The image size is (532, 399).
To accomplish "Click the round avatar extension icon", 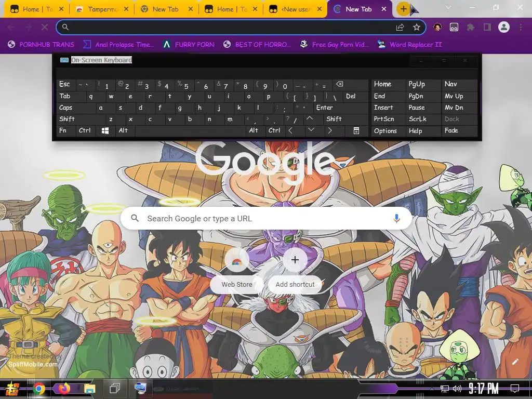I will 437,27.
